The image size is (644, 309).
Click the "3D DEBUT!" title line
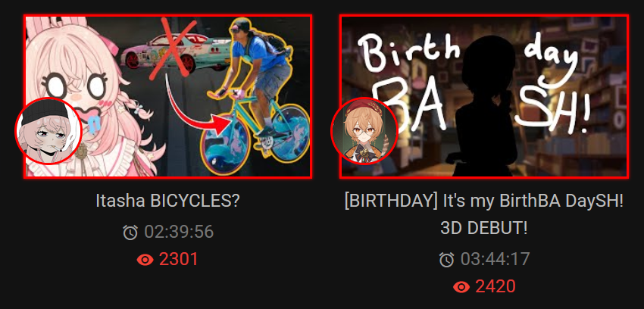(484, 228)
